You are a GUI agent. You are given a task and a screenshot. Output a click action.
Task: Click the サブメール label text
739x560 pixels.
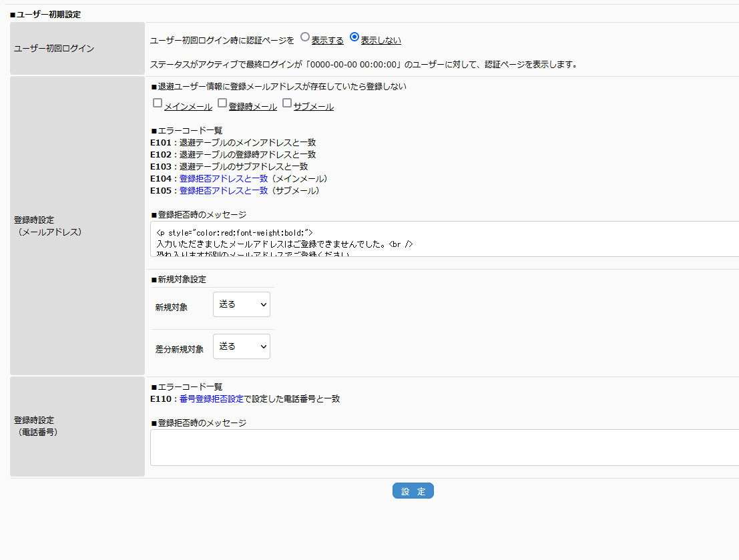314,107
